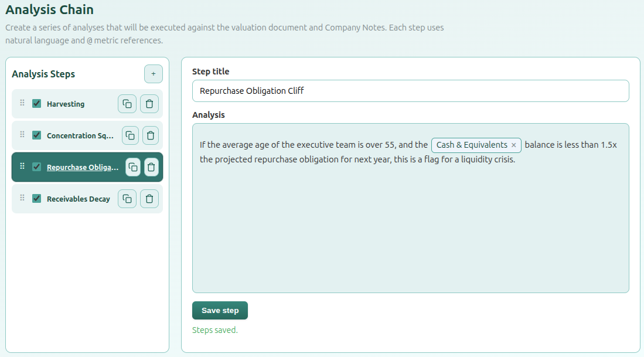Uncheck the Receivables Decay step checkbox
The width and height of the screenshot is (644, 357).
(36, 198)
